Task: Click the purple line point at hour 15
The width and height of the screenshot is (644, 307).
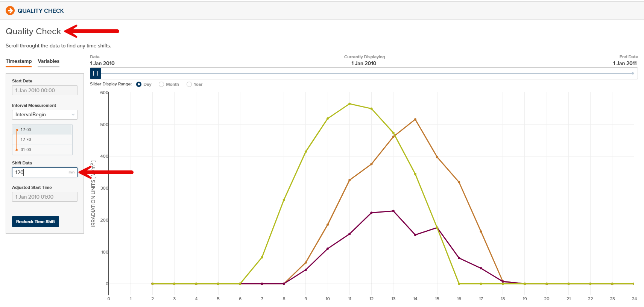Action: pos(437,228)
